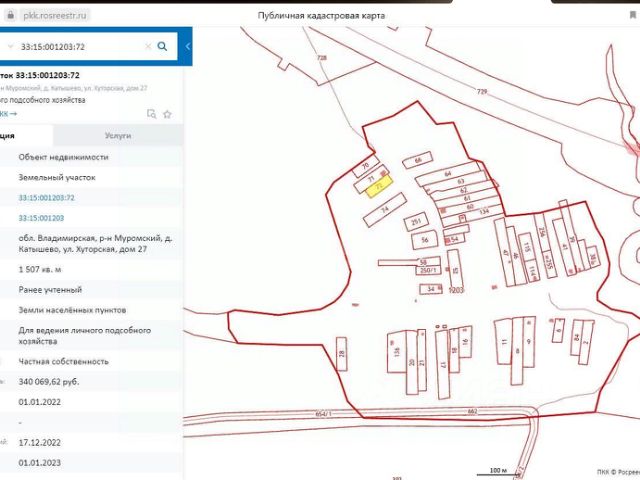Follow the arrow link under the parcel title
The image size is (640, 480).
pyautogui.click(x=8, y=114)
